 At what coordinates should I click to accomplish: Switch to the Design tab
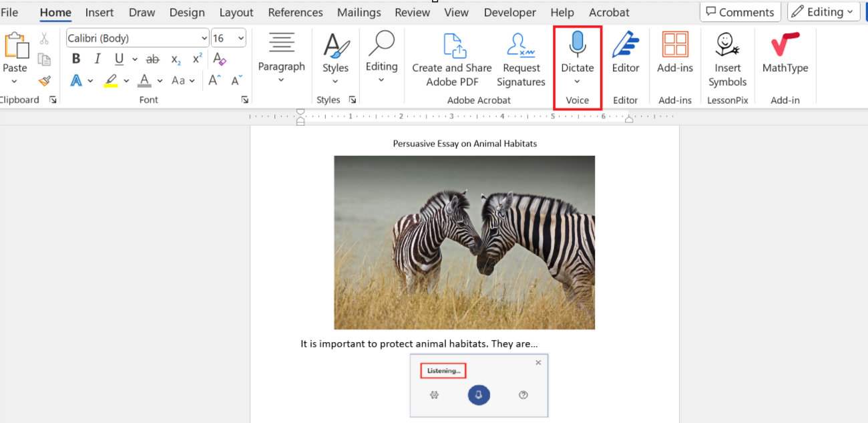click(187, 12)
